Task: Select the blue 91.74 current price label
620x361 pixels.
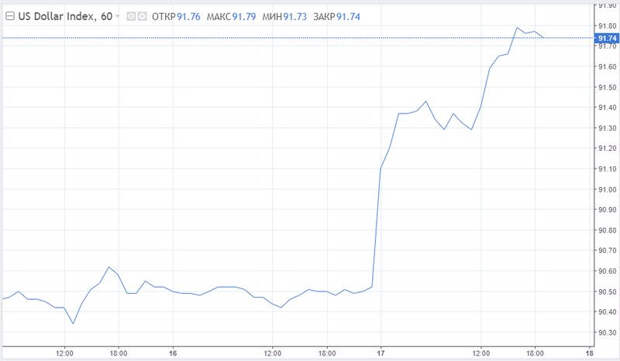Action: tap(607, 38)
